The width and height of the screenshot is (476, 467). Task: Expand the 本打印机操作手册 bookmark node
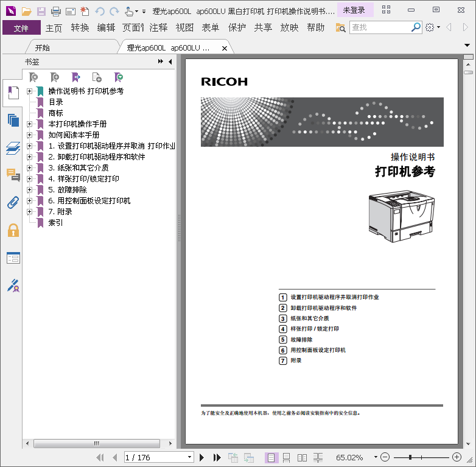[29, 124]
